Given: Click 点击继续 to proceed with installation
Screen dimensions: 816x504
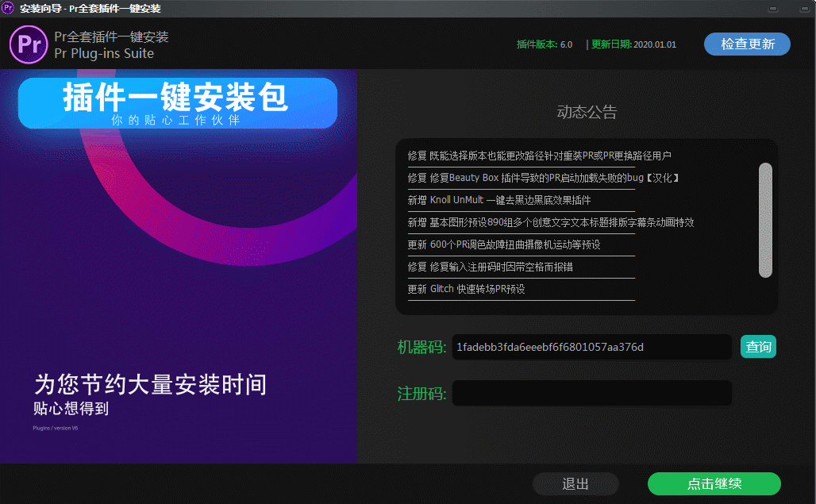Looking at the screenshot, I should click(714, 484).
